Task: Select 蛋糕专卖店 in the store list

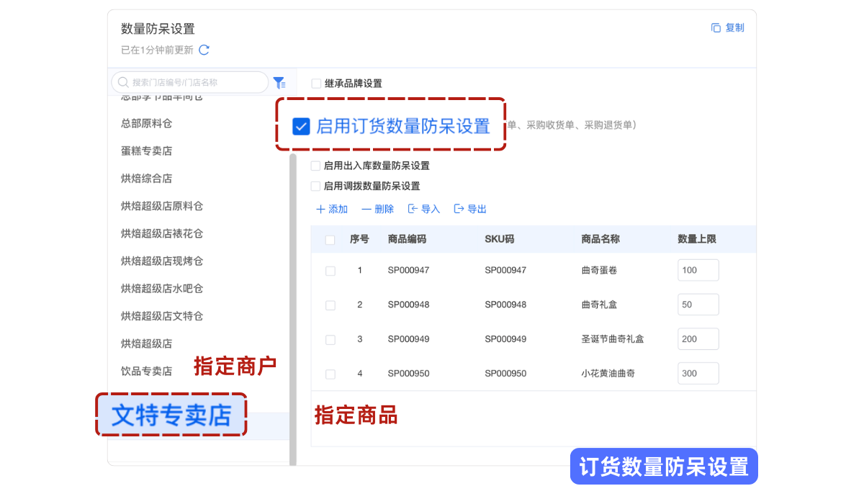Action: 147,151
